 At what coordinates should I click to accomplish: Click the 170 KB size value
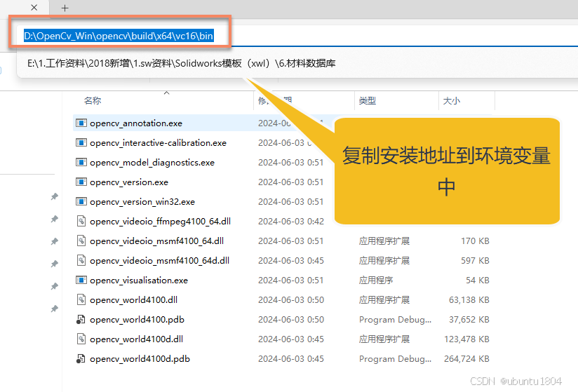coord(475,241)
